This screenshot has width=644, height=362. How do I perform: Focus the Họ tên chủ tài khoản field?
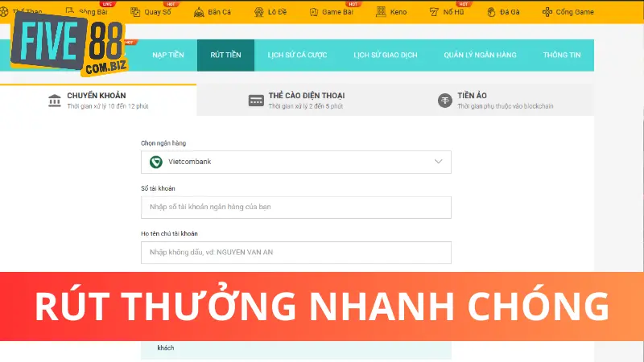[x=295, y=253]
